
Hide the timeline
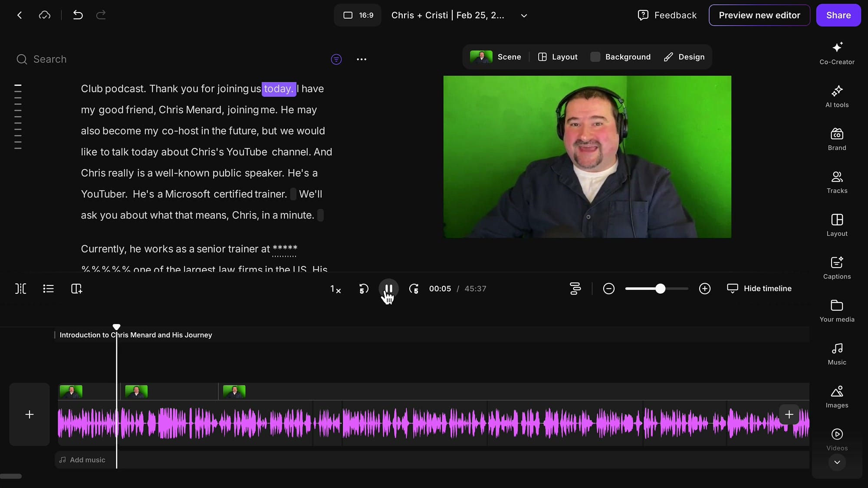759,288
